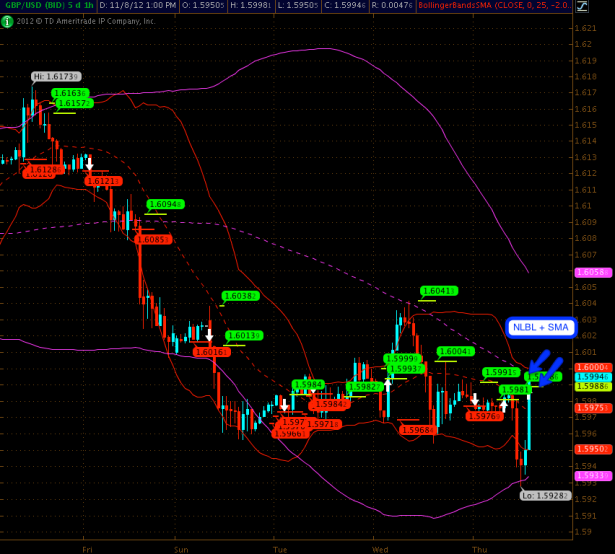
Task: Select the green 1.6038 price marker
Action: point(240,296)
